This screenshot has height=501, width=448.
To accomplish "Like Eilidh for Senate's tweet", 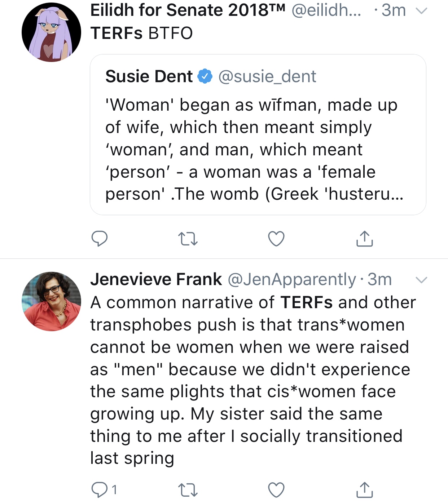I will click(x=276, y=239).
